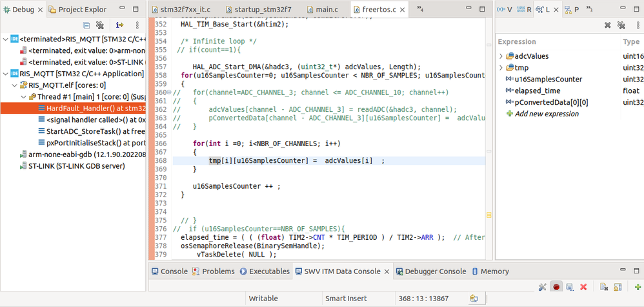This screenshot has width=644, height=307.
Task: Toggle SWV start trace record button
Action: click(x=556, y=287)
